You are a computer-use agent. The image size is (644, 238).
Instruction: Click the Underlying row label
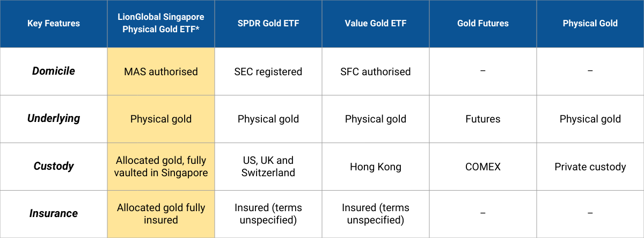(x=54, y=119)
